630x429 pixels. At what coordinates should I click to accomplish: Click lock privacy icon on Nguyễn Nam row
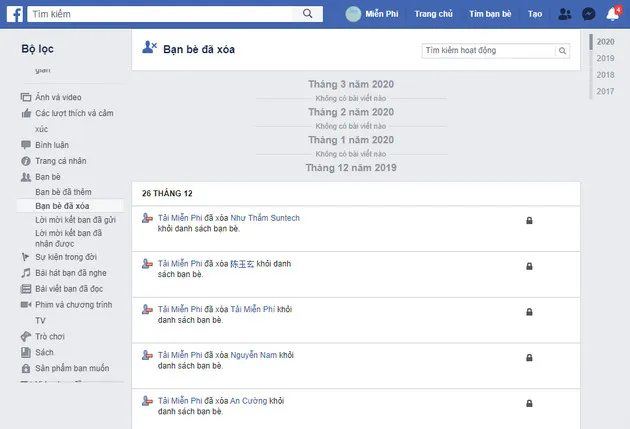pyautogui.click(x=529, y=358)
